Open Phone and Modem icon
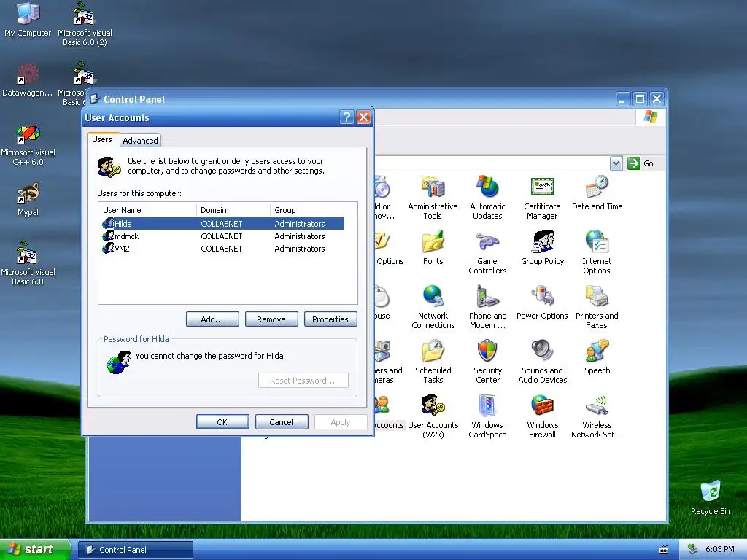The height and width of the screenshot is (560, 747). (487, 308)
